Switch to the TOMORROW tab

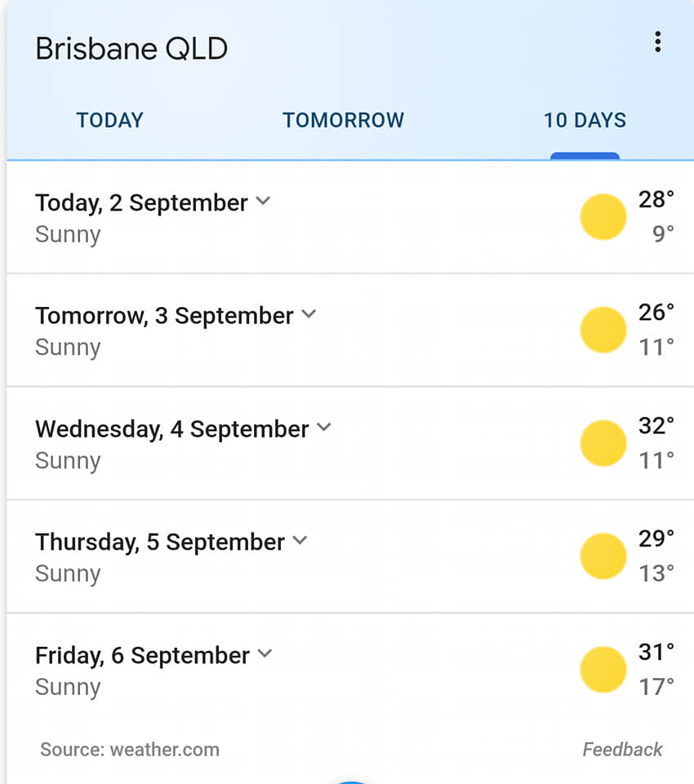point(344,121)
